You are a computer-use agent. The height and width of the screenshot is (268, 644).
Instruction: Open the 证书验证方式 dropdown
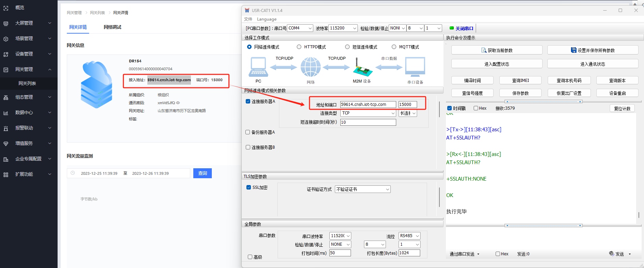pos(363,189)
